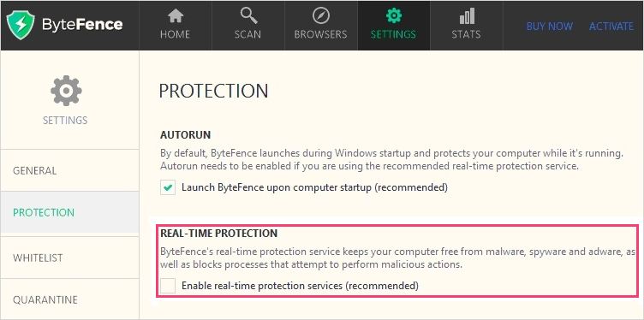
Task: Click the ACTIVATE link
Action: (x=611, y=27)
